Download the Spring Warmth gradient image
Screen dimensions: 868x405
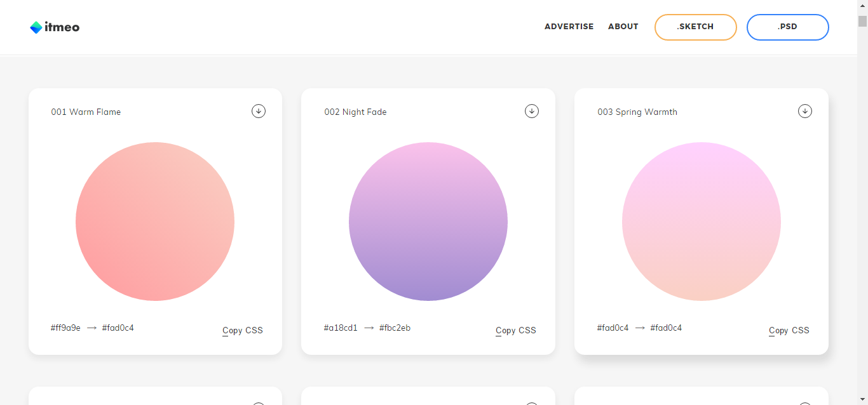click(805, 111)
